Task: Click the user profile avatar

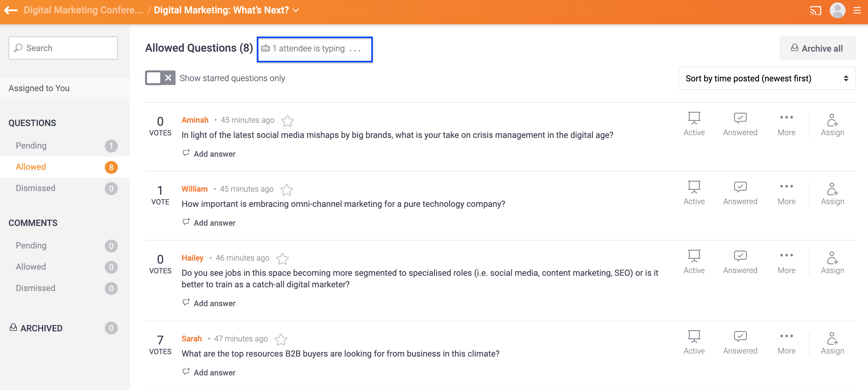Action: pos(837,10)
